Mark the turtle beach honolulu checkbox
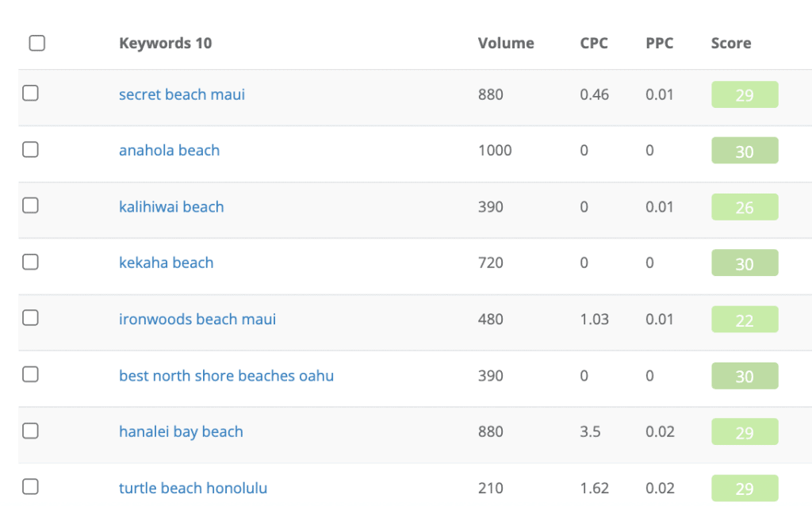This screenshot has width=812, height=506. click(30, 486)
